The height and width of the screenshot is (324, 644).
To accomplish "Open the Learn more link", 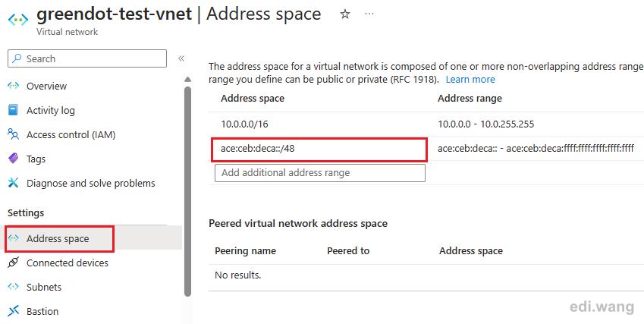I will [470, 79].
